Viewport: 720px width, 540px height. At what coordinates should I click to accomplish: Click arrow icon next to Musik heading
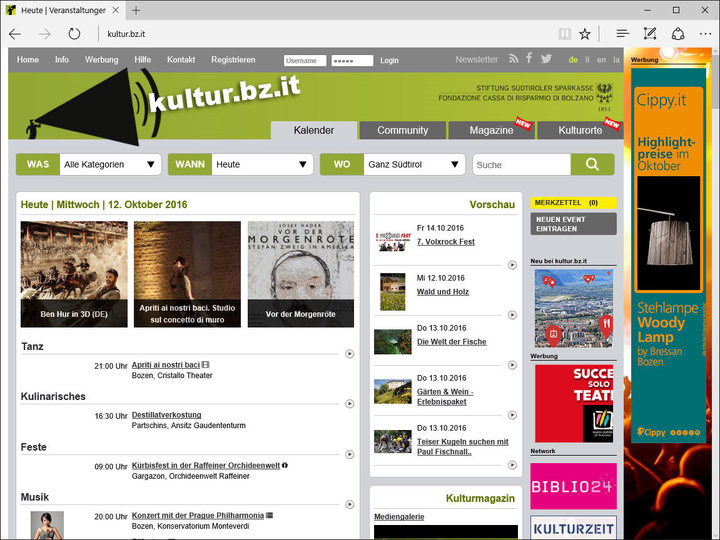[x=349, y=504]
